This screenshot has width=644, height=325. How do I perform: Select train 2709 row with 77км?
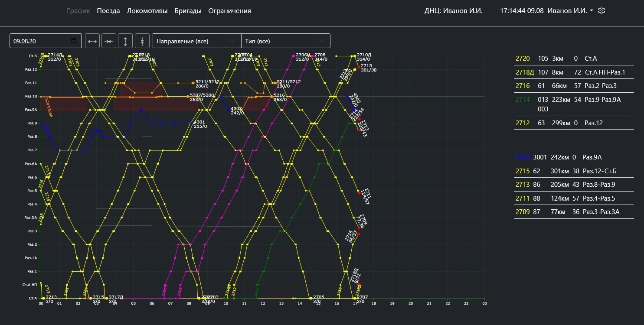(574, 212)
